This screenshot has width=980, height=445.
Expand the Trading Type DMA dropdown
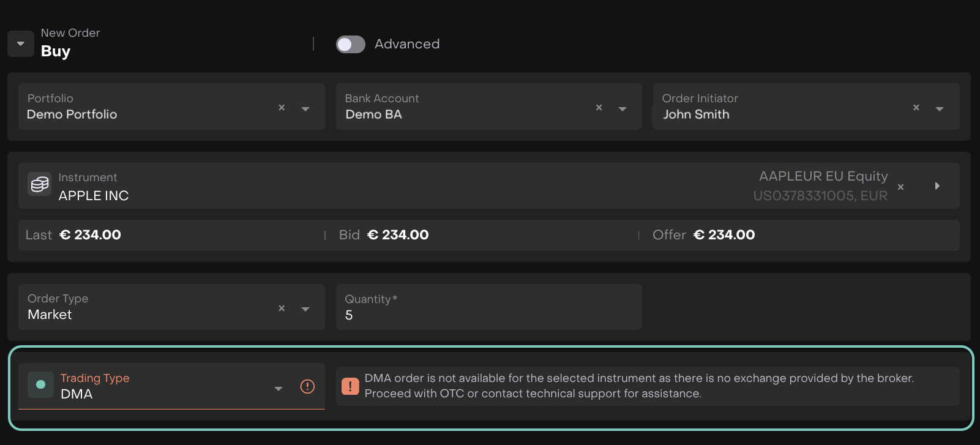tap(279, 389)
